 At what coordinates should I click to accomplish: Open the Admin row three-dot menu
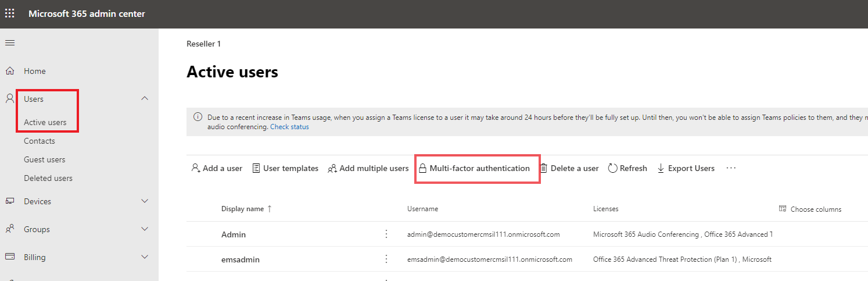point(386,234)
